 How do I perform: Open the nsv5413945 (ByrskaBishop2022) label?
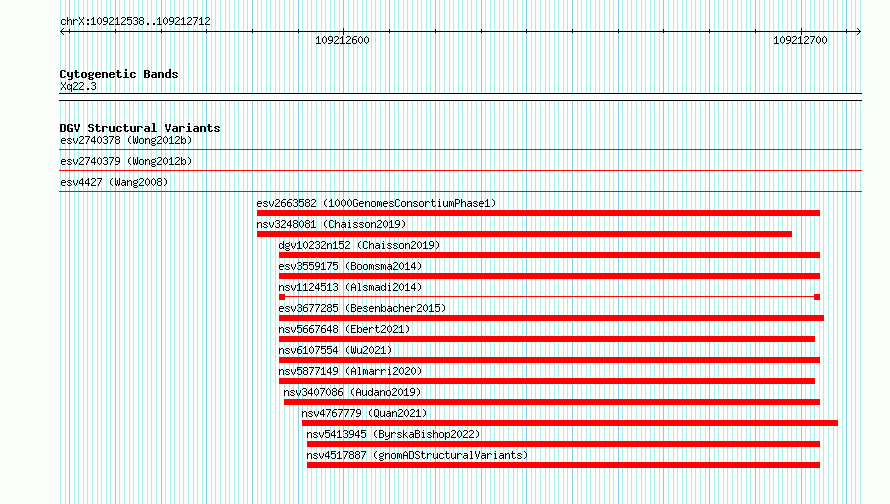(393, 434)
